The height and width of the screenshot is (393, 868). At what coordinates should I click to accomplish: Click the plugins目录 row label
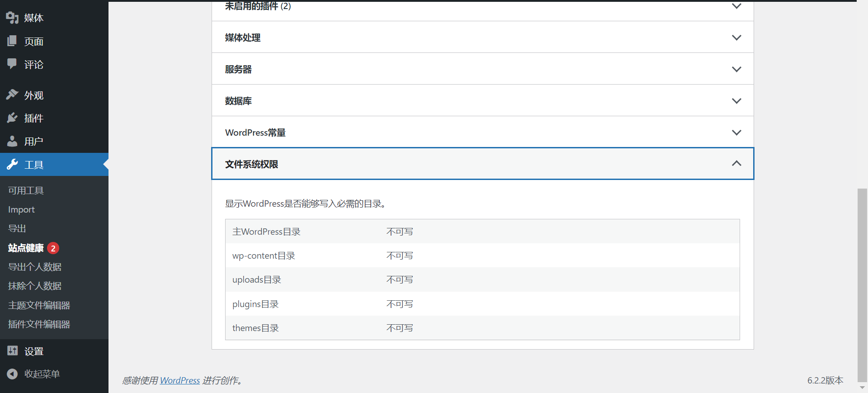click(255, 304)
